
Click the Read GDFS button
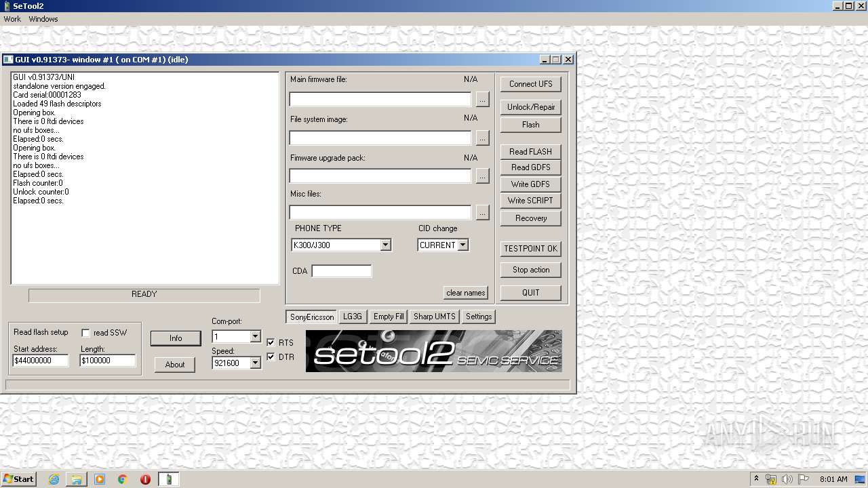pos(531,167)
